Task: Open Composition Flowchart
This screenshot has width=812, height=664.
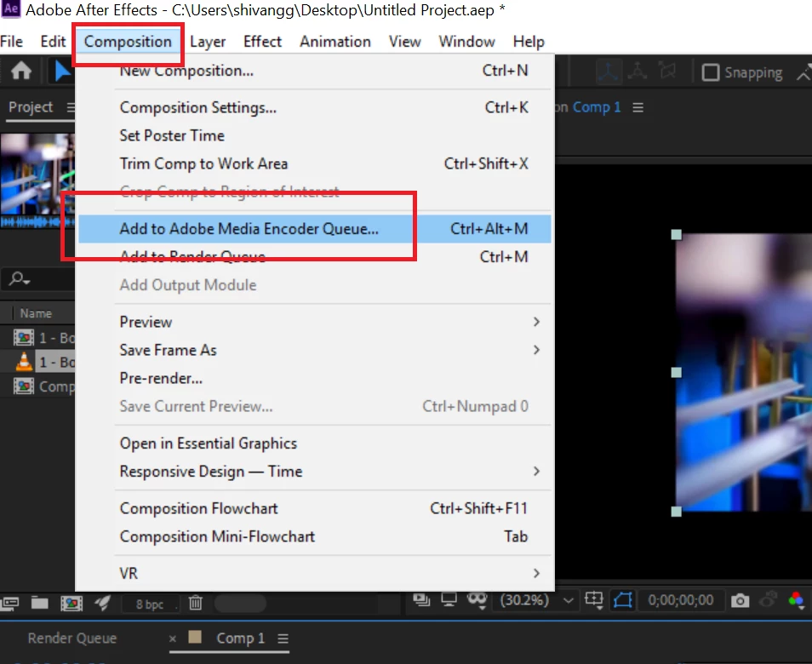Action: (x=314, y=508)
